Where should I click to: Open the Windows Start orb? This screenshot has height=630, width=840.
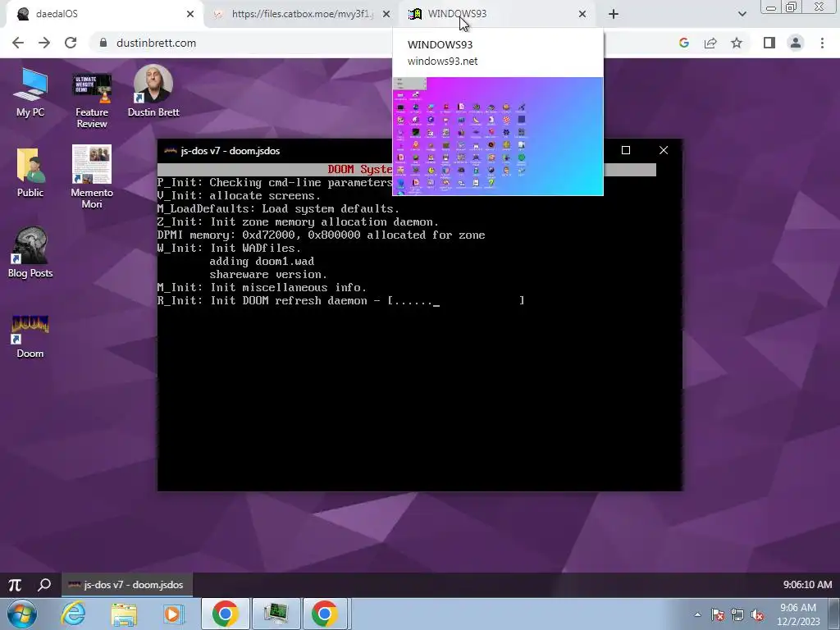[21, 614]
